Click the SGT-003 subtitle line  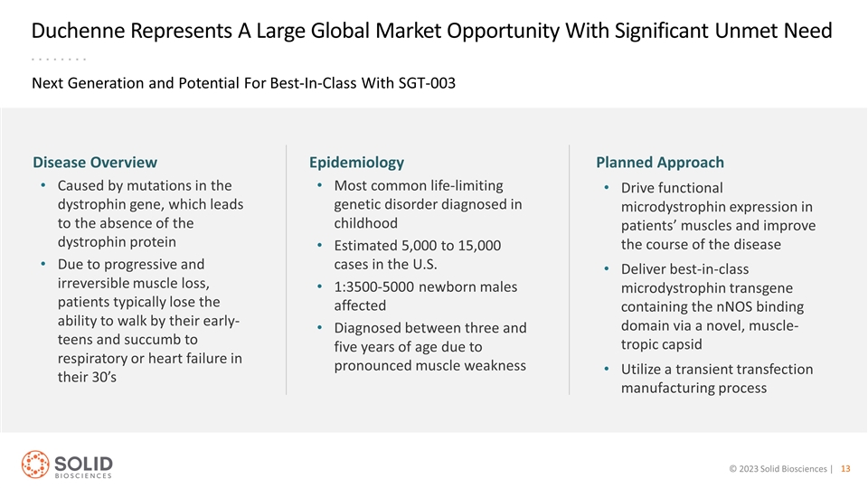pyautogui.click(x=243, y=83)
